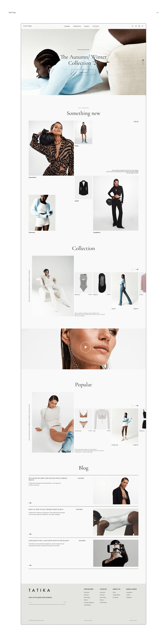Open the Bodysuit product thumbnail
This screenshot has width=167, height=644.
83,283
